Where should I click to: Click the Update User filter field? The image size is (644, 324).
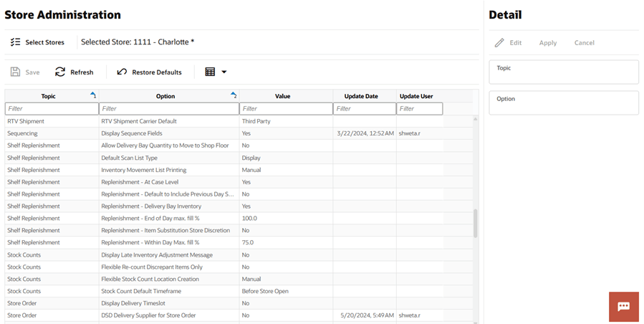click(x=419, y=108)
